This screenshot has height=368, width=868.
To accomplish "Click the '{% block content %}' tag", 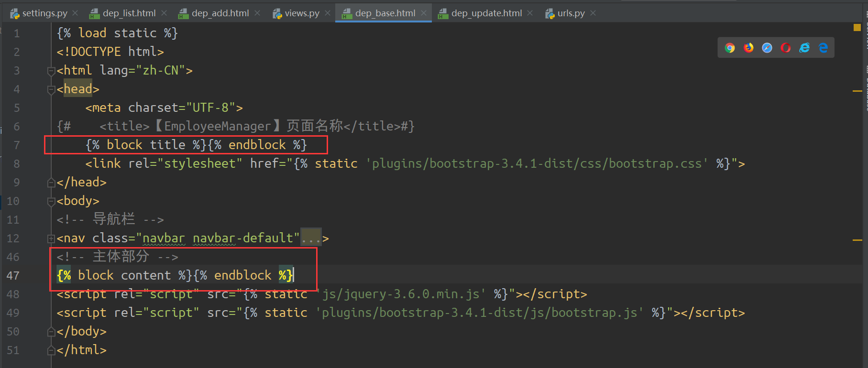I will tap(124, 275).
